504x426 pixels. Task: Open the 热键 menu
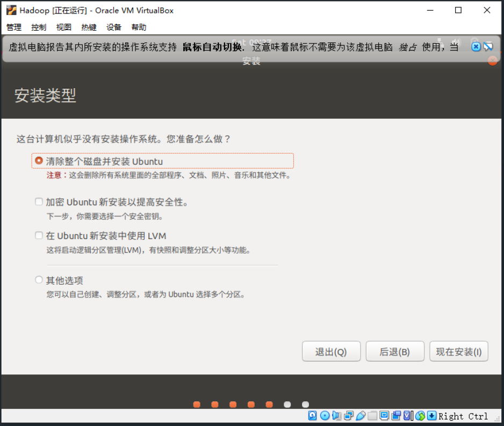[x=89, y=27]
